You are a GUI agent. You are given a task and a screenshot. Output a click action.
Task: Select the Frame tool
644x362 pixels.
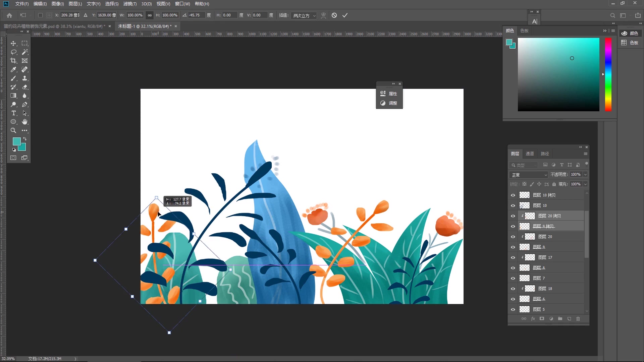point(24,61)
